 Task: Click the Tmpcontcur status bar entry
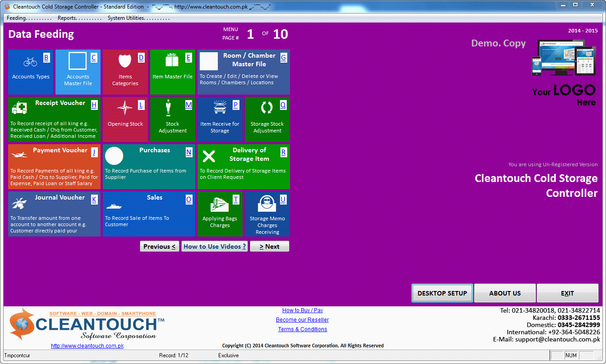tap(17, 355)
